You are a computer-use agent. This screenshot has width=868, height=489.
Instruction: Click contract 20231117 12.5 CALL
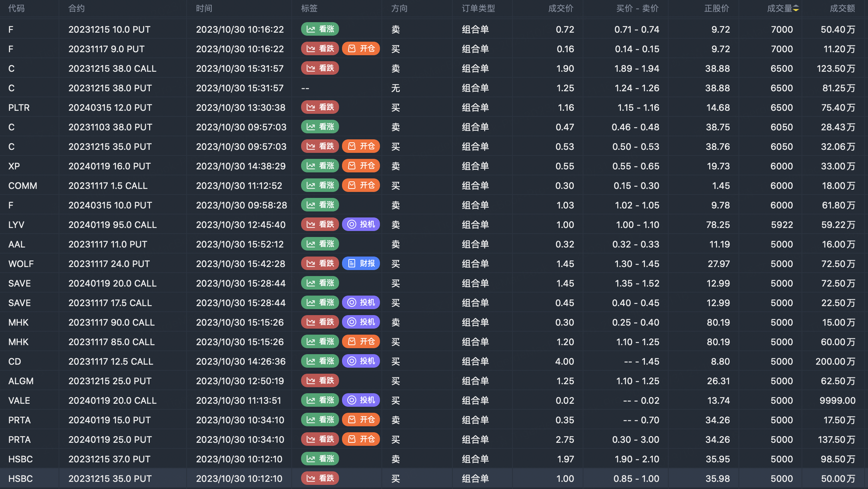pos(111,361)
